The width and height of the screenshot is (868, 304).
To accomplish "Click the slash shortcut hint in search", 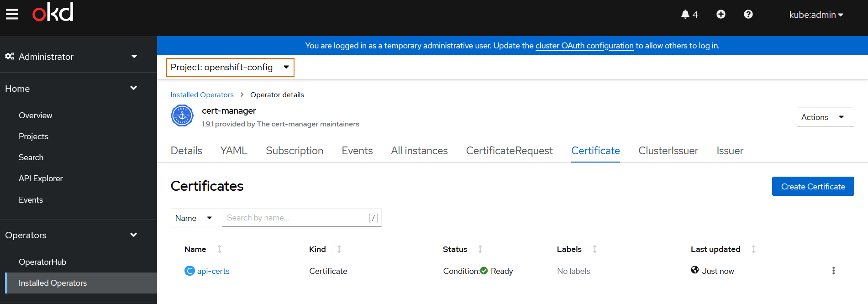I will point(374,218).
